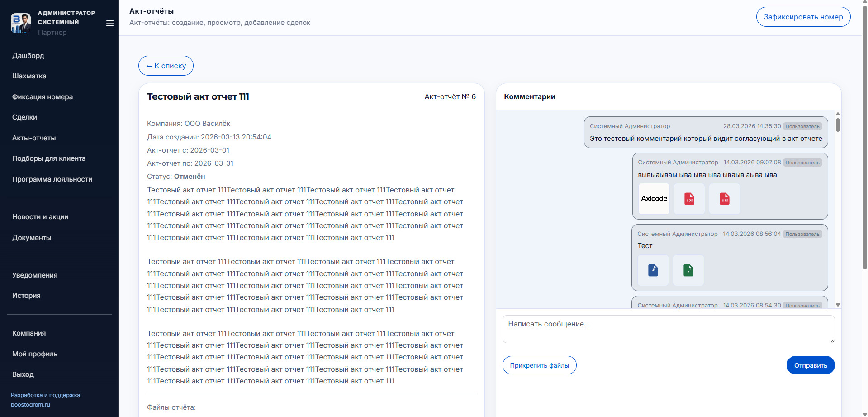This screenshot has height=417, width=868.
Task: Send the comment with Отправить
Action: point(810,365)
